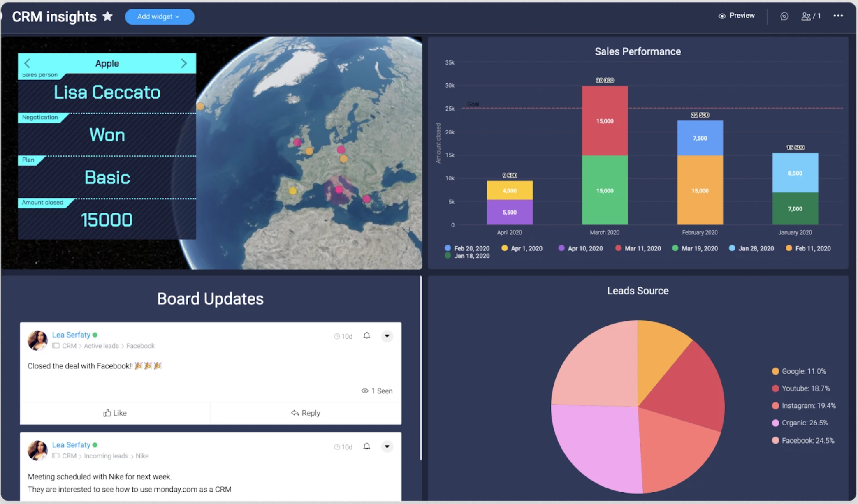858x504 pixels.
Task: Open Lea Serfaty profile on first update
Action: click(71, 335)
